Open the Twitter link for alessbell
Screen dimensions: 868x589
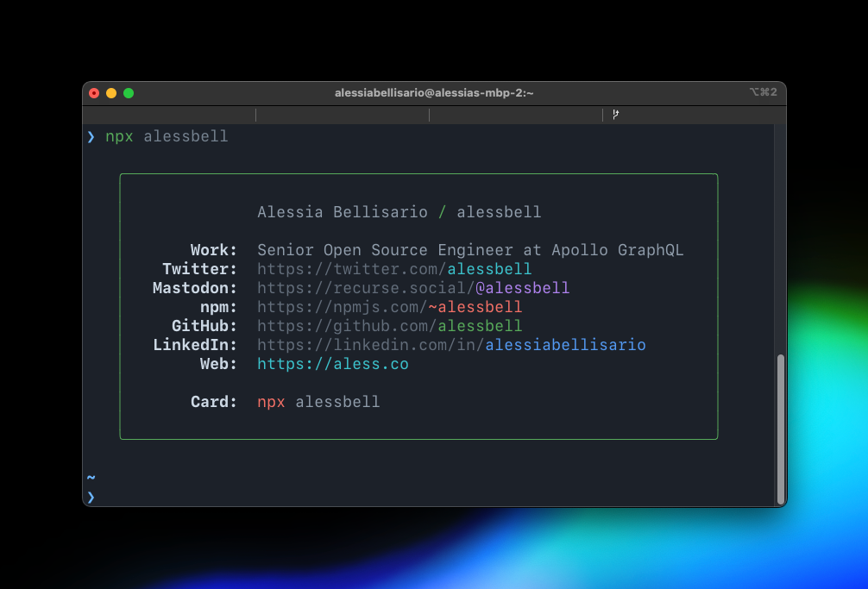[394, 269]
